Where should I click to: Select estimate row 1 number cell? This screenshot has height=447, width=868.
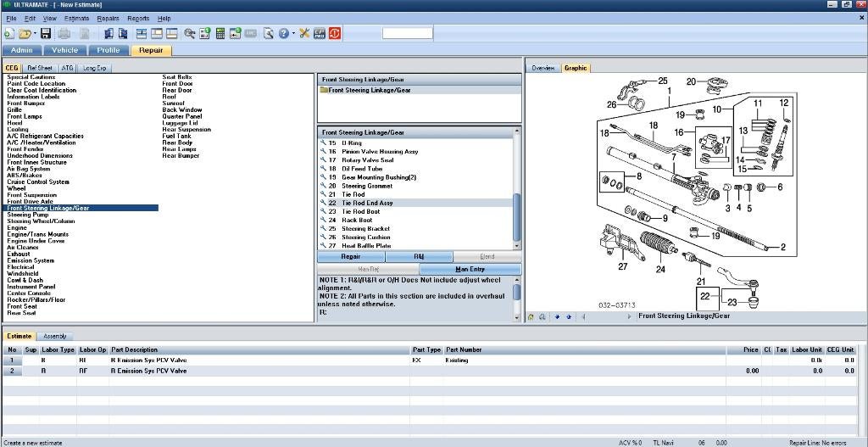tap(12, 360)
